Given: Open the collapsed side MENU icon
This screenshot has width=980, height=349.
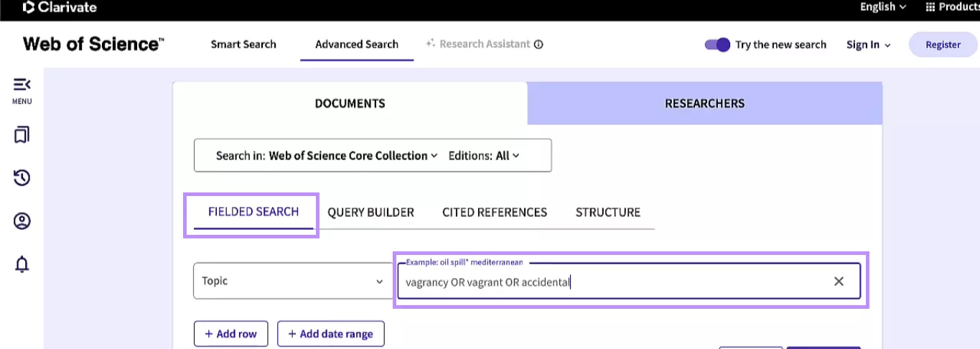Looking at the screenshot, I should pos(22,85).
